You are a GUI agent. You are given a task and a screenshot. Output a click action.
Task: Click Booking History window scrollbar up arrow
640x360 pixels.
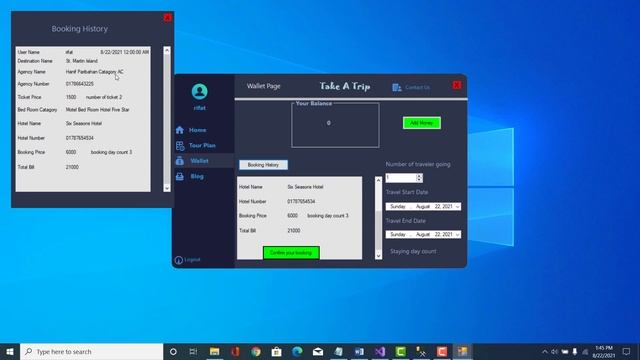tap(167, 50)
